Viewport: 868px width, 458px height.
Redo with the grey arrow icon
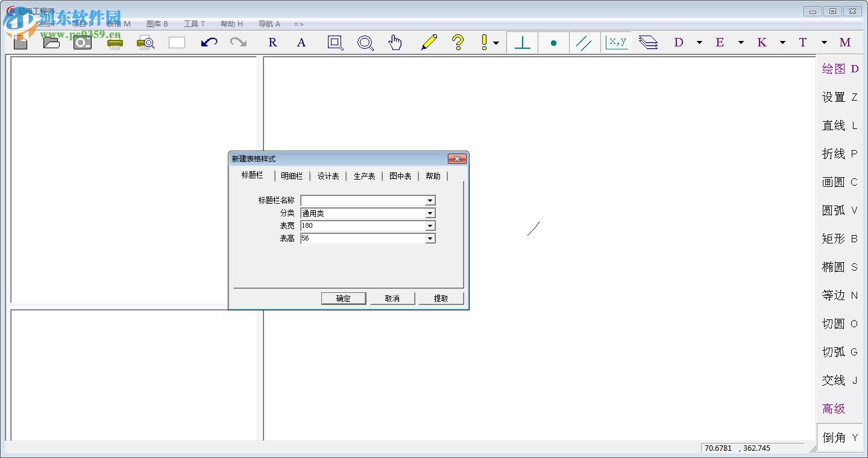click(239, 42)
